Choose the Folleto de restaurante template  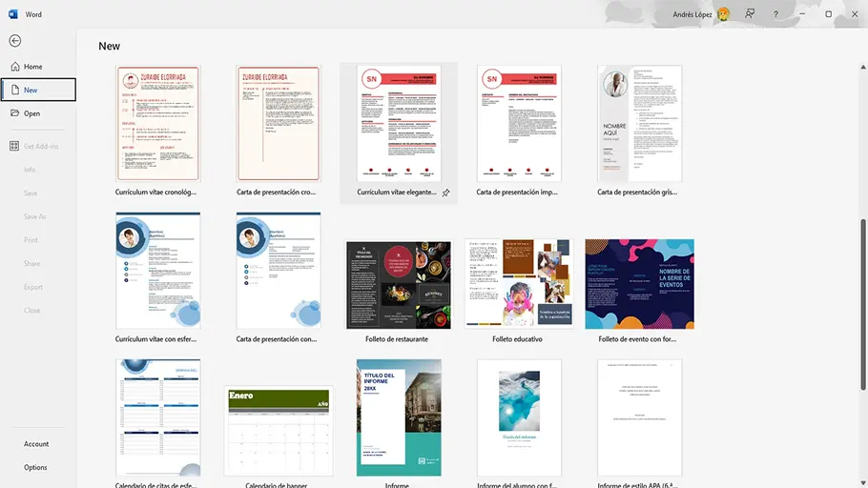click(397, 283)
